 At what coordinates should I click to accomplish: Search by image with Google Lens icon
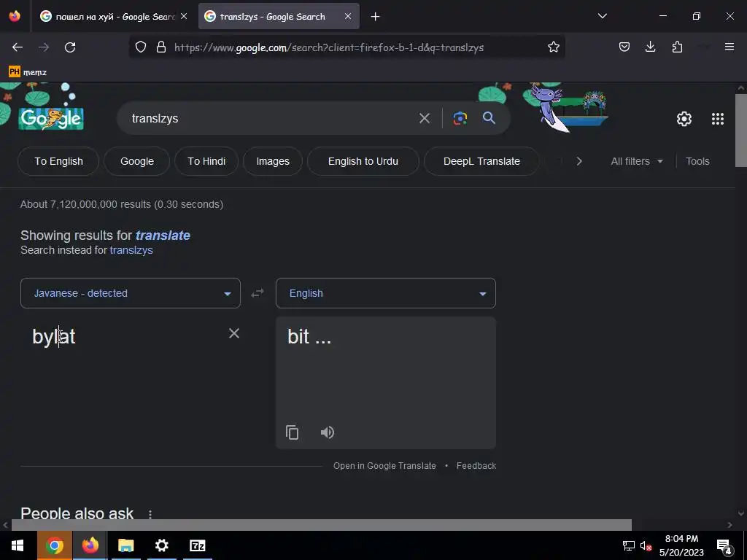coord(460,118)
